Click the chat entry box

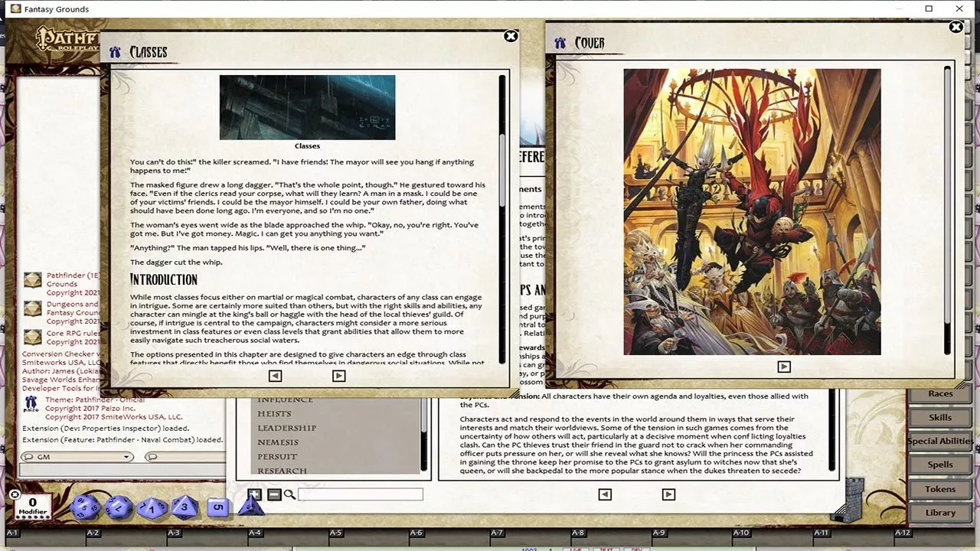click(x=122, y=470)
